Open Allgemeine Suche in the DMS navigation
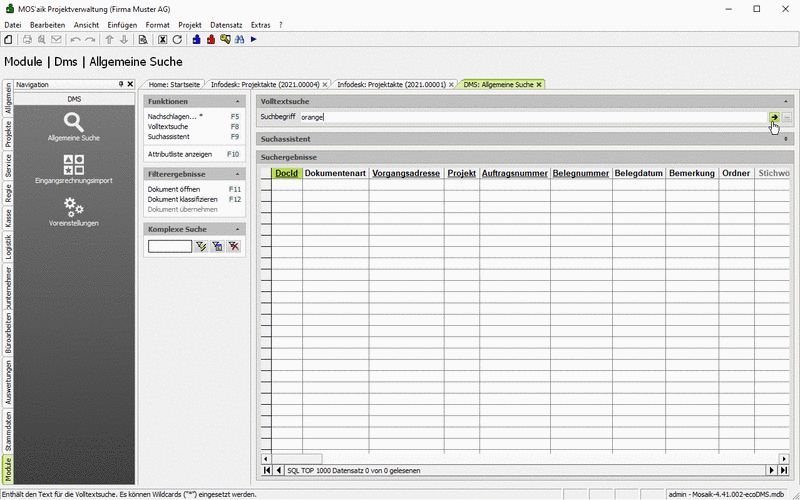The image size is (800, 500). (74, 127)
